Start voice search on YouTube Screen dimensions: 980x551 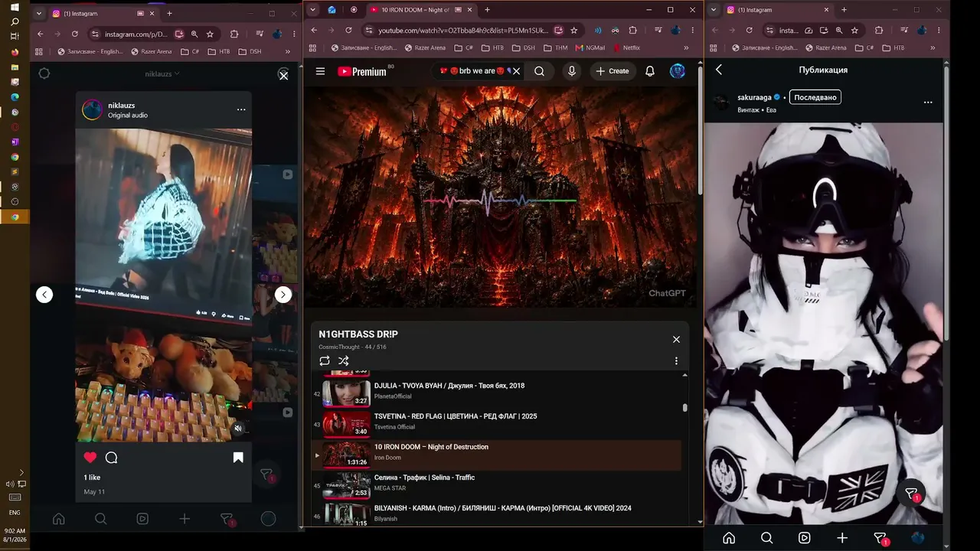point(571,71)
